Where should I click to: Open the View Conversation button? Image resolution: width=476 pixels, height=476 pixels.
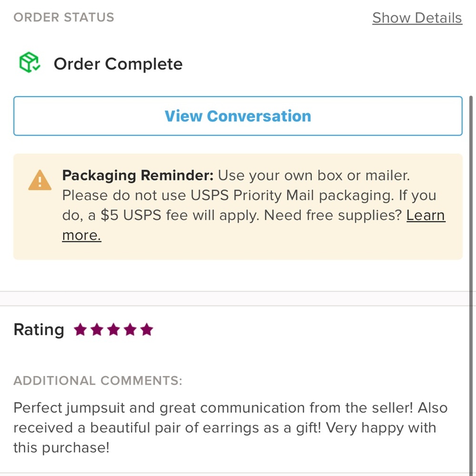point(238,116)
